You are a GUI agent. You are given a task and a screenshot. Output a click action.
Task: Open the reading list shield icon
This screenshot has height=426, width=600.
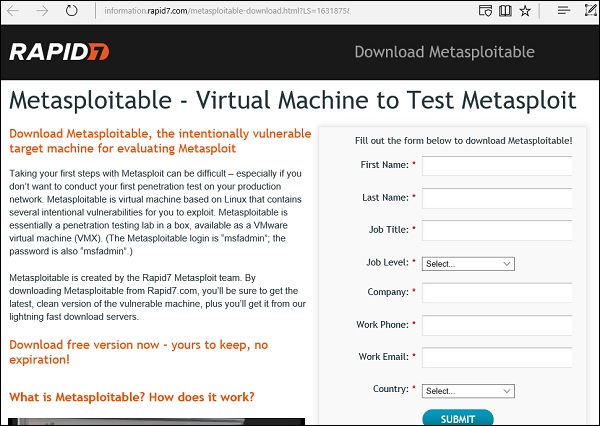pos(485,10)
